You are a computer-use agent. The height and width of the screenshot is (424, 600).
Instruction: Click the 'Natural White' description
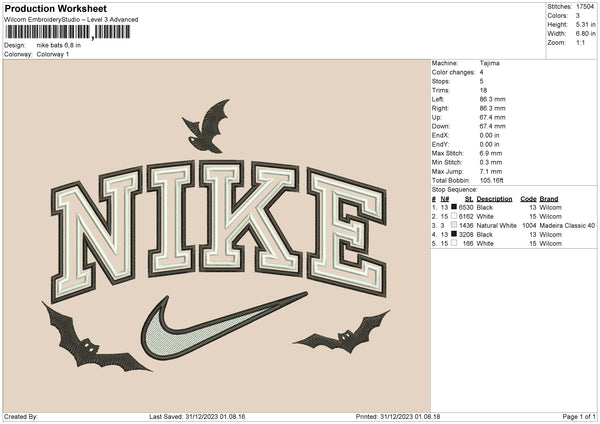pyautogui.click(x=497, y=226)
